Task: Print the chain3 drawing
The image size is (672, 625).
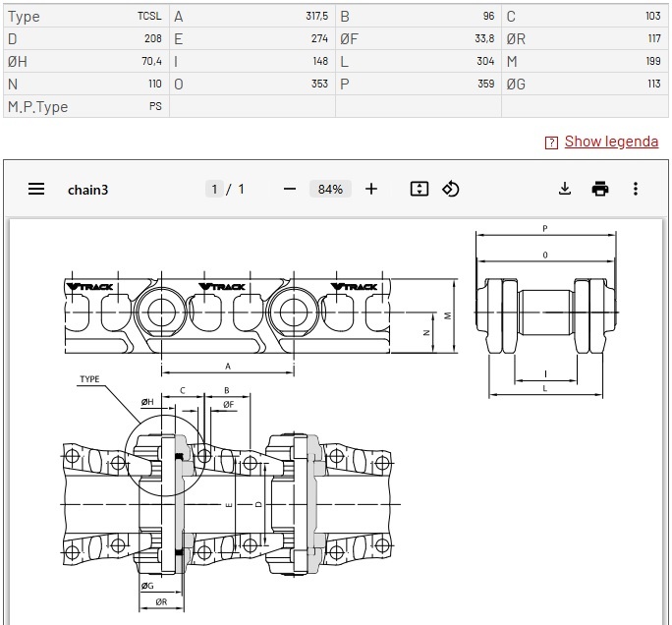Action: (x=600, y=189)
